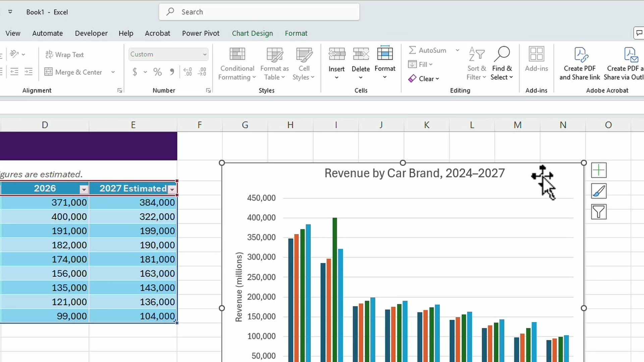This screenshot has width=644, height=362.
Task: Click Create PDF and Share link
Action: 580,64
